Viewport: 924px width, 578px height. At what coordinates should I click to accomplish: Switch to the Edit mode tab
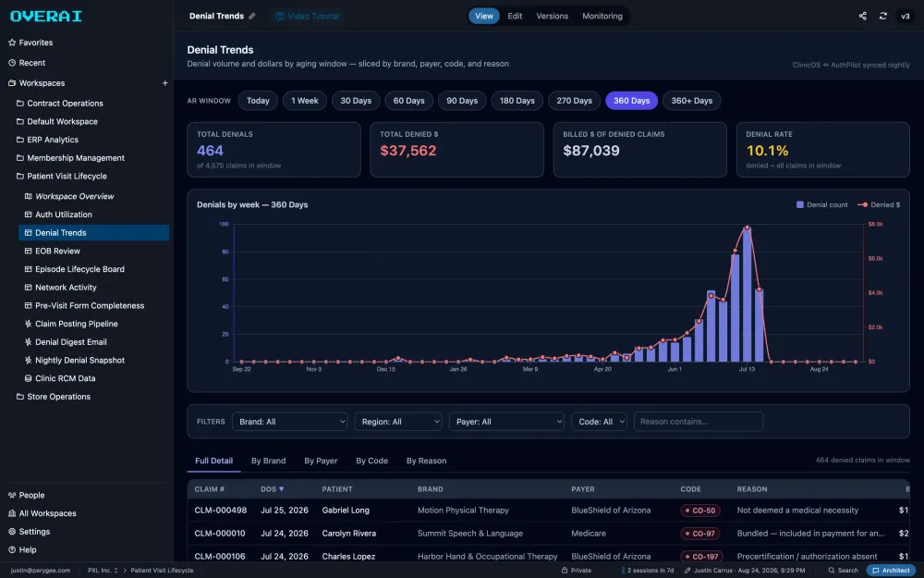coord(515,16)
